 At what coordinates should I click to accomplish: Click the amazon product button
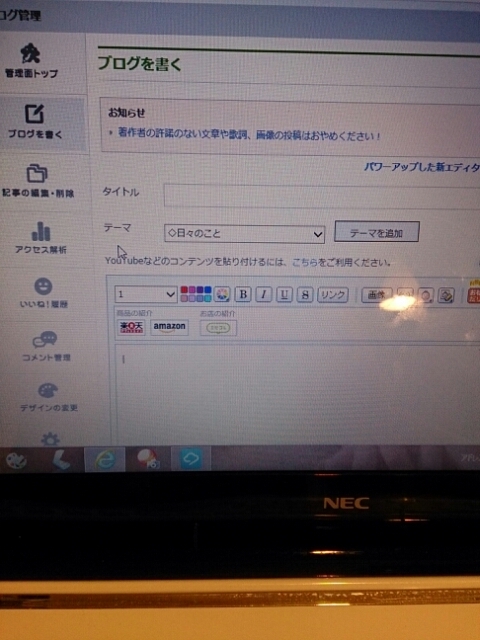coord(169,327)
